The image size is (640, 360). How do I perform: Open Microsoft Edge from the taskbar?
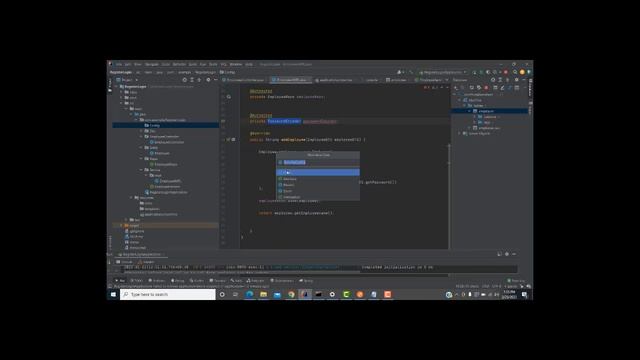pos(249,294)
